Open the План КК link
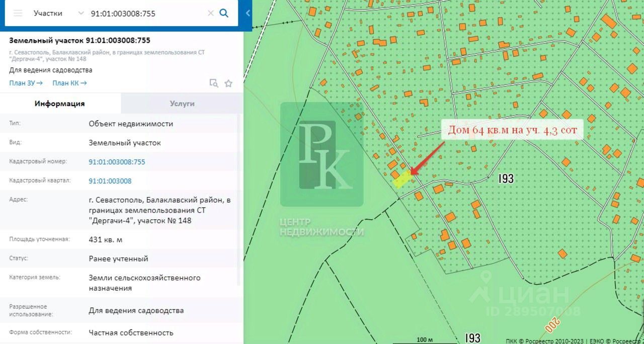Viewport: 644px width, 344px height. [x=69, y=83]
